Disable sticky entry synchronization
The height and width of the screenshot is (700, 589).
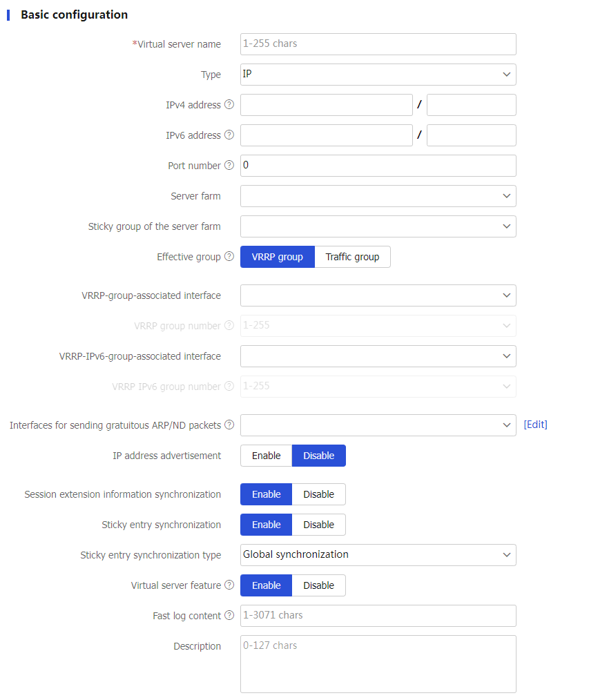pyautogui.click(x=318, y=525)
